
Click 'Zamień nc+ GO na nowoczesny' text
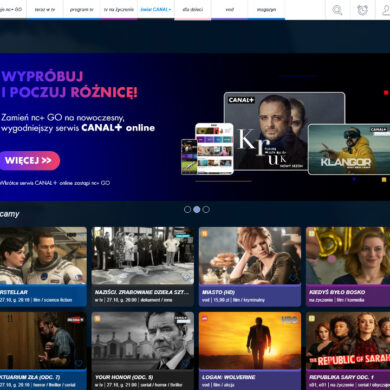point(63,118)
